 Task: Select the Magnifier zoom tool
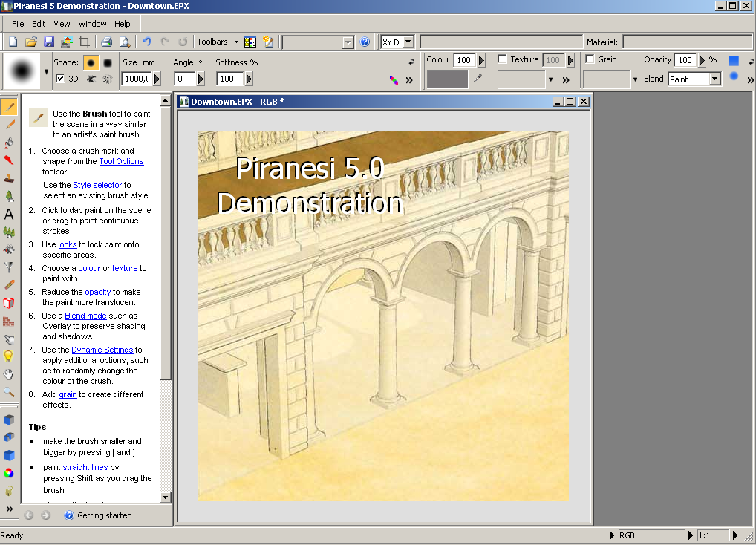pyautogui.click(x=9, y=392)
